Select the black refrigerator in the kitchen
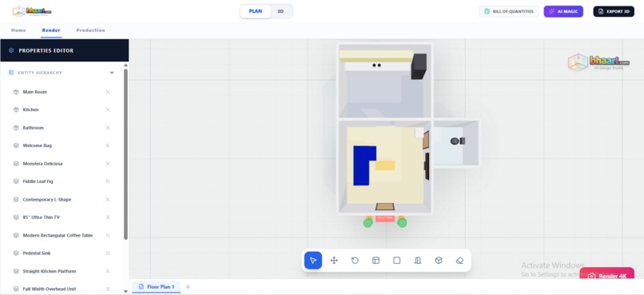 [x=419, y=66]
